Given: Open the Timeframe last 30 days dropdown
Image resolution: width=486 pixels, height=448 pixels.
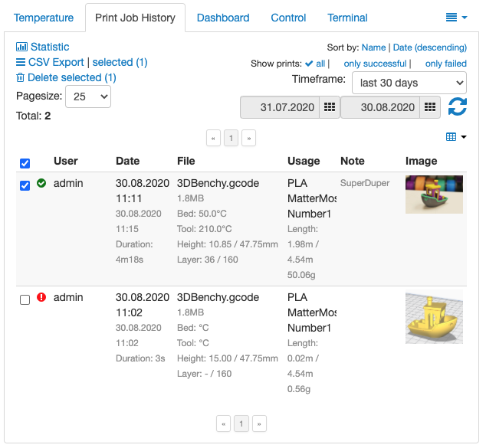Looking at the screenshot, I should coord(409,83).
